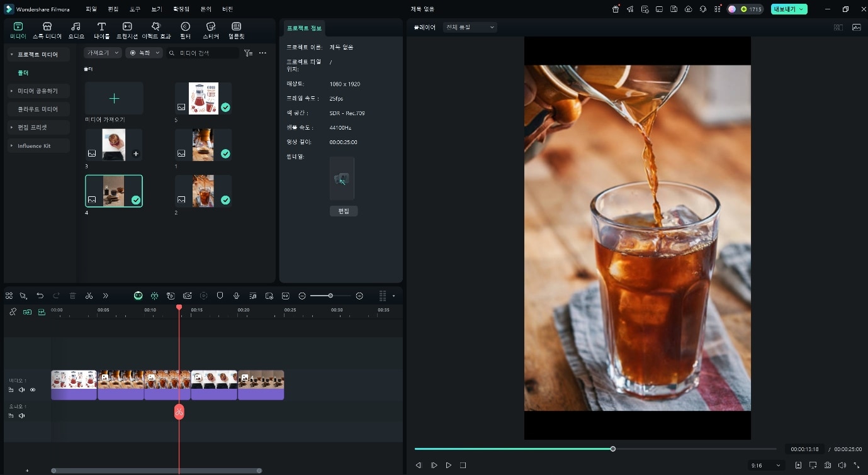Viewport: 868px width, 475px height.
Task: Toggle lock on the 비디오 1 track
Action: pyautogui.click(x=11, y=390)
